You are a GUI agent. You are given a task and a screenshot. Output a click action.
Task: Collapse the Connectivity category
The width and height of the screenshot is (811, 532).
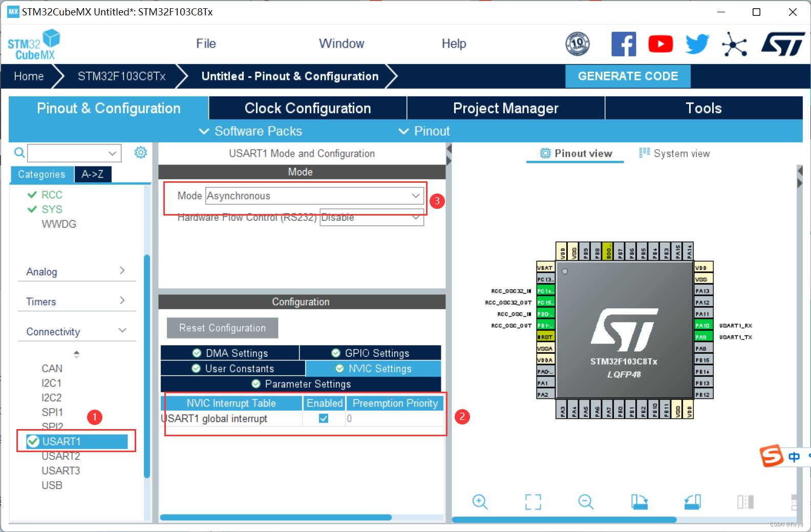(77, 331)
